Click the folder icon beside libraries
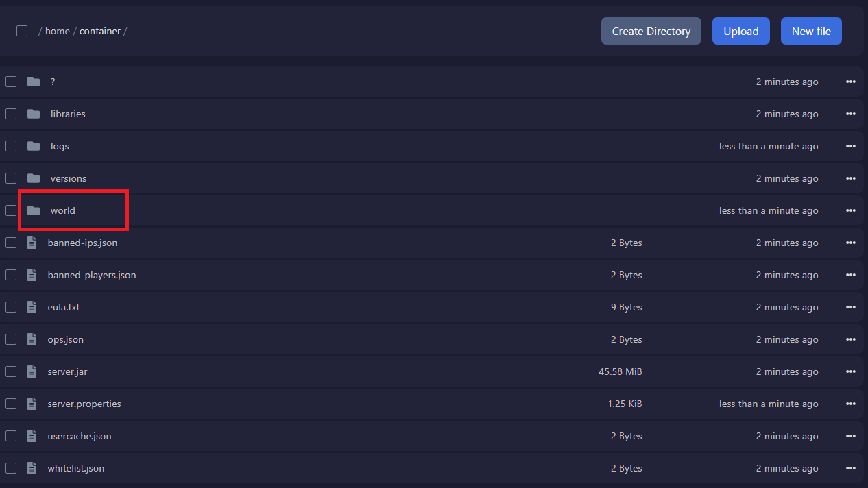The height and width of the screenshot is (488, 868). pos(34,114)
